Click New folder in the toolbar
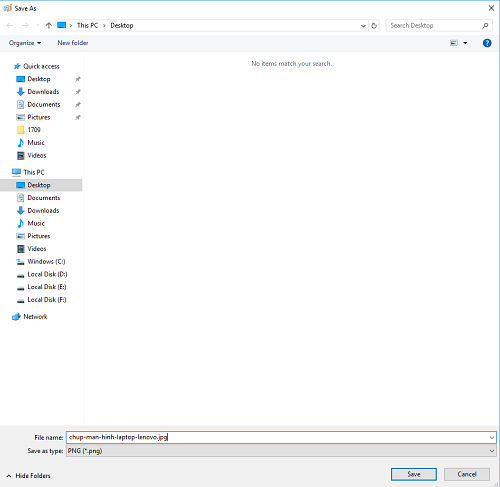 pyautogui.click(x=73, y=43)
